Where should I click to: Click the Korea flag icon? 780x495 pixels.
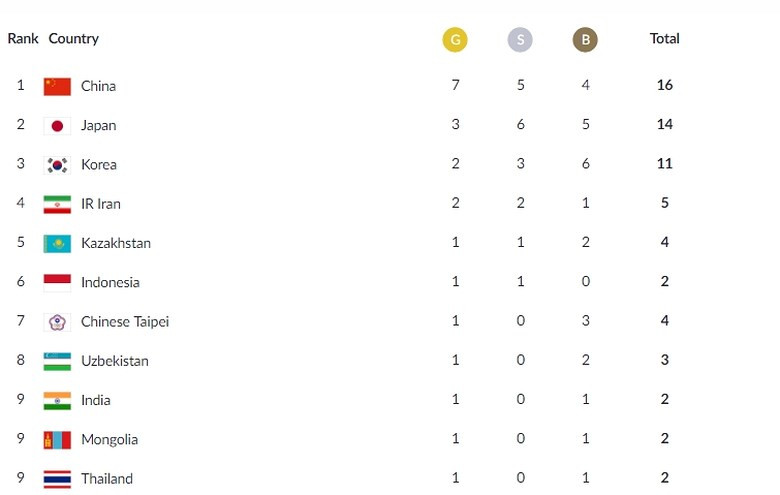click(x=57, y=165)
